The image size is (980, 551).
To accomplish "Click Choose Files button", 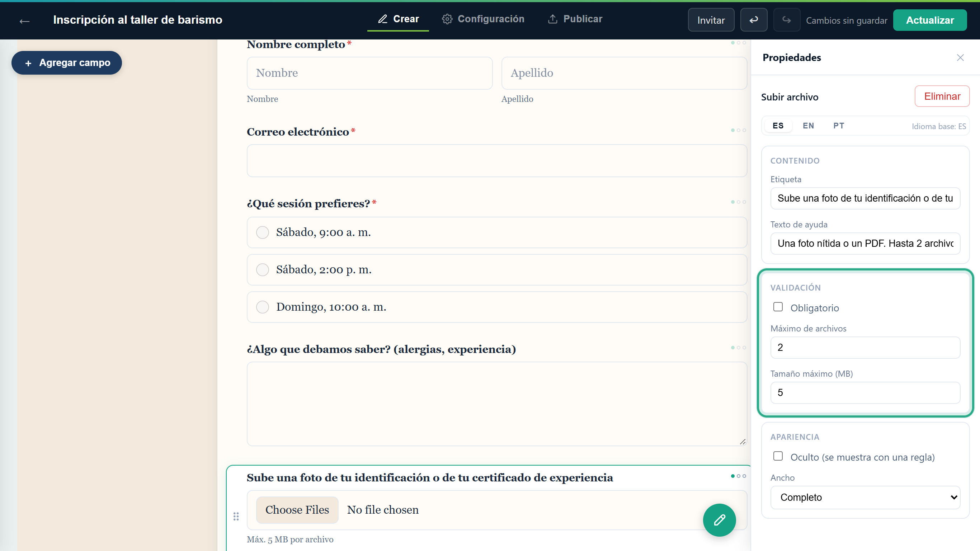I will [297, 510].
